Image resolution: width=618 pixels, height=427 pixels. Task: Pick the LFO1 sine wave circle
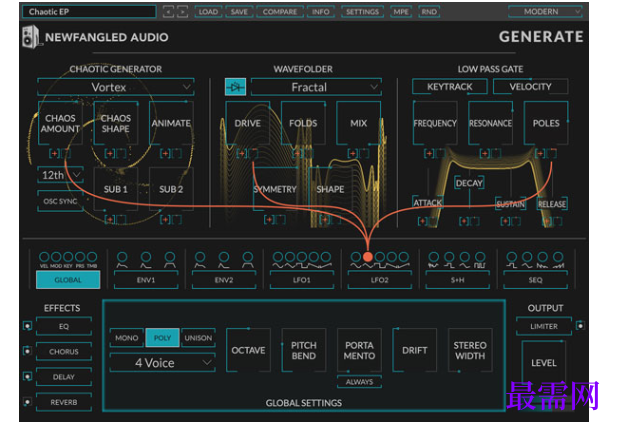278,257
